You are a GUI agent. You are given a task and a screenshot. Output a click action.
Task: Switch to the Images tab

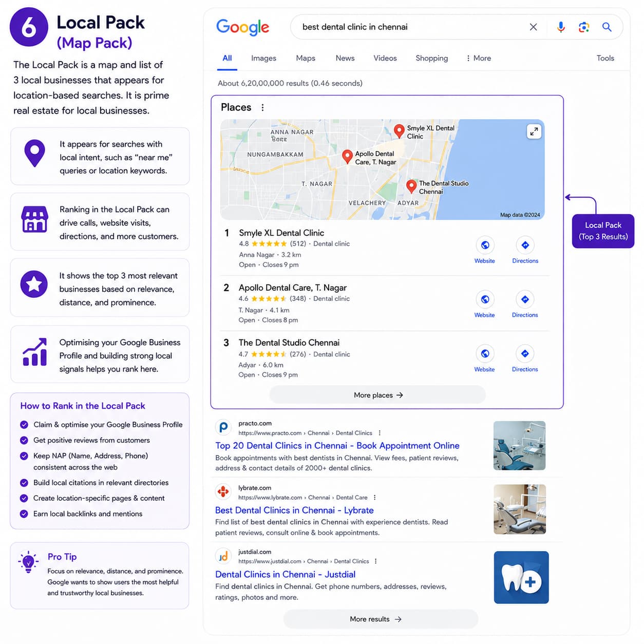coord(263,58)
